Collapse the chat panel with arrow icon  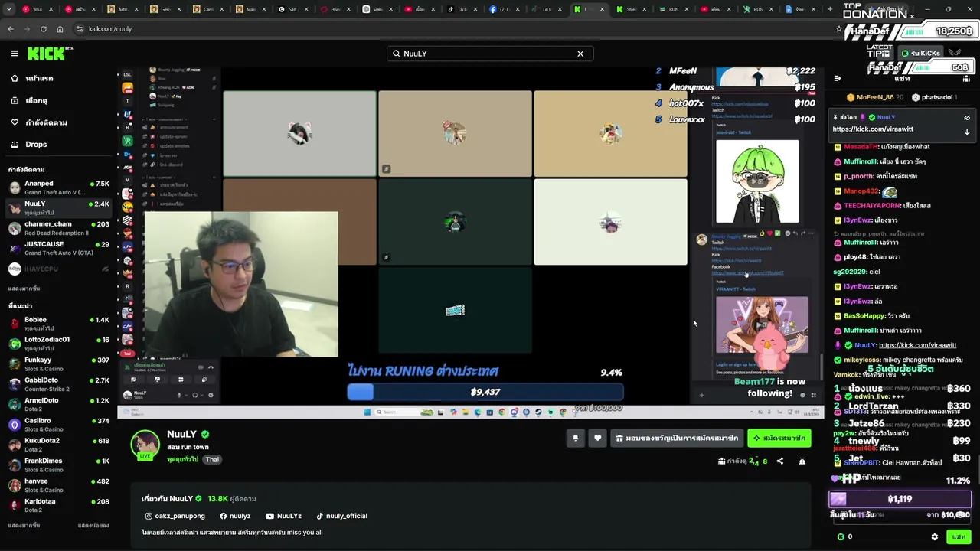click(838, 79)
